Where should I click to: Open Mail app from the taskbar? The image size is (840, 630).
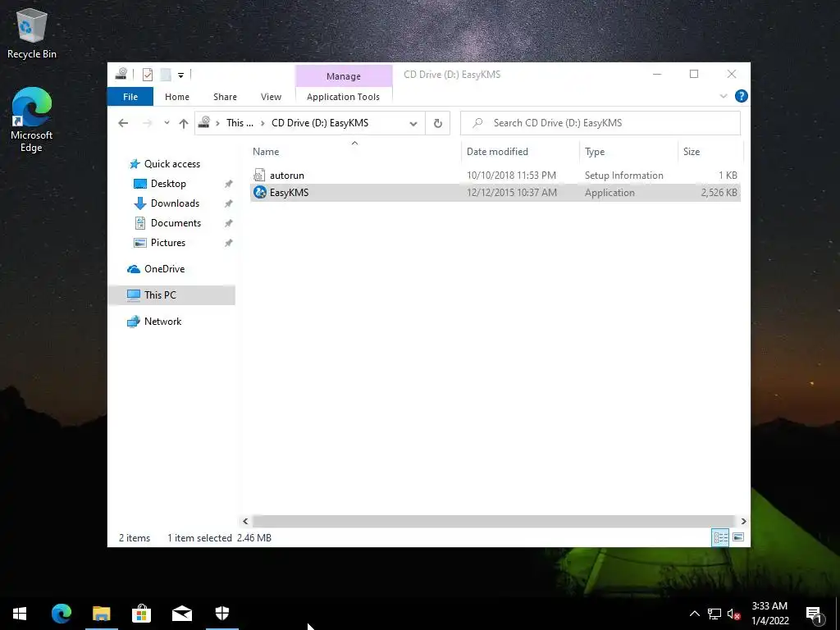(182, 614)
